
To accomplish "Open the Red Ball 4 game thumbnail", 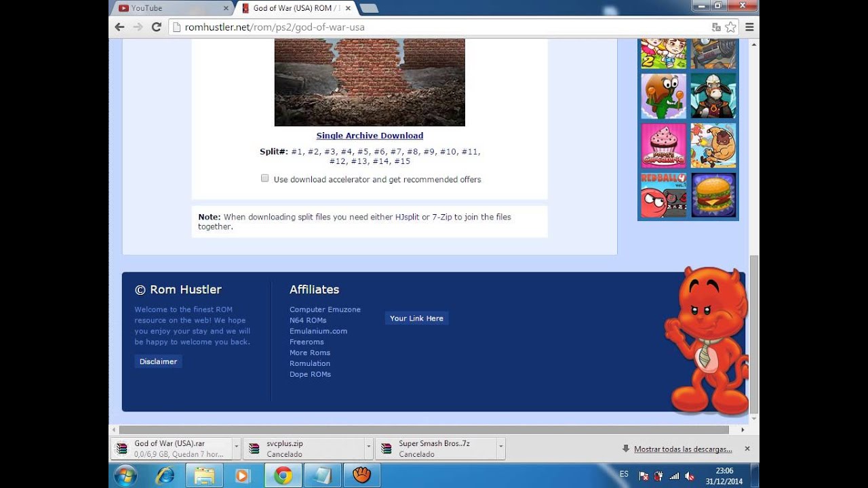I will pos(664,195).
